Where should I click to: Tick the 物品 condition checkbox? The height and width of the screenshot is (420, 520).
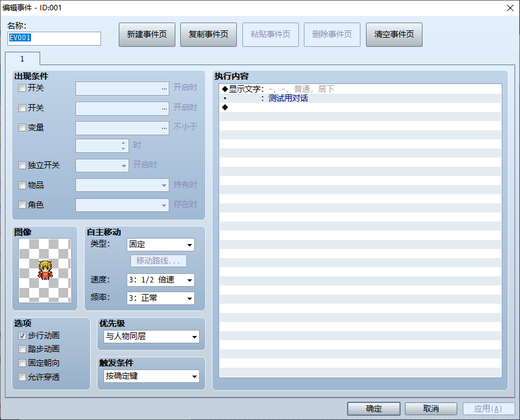22,185
